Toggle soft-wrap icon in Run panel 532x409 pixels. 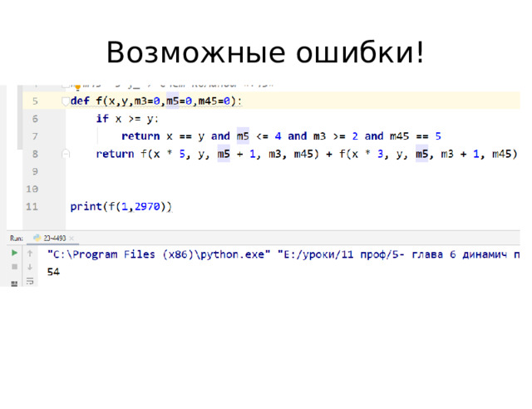(30, 281)
